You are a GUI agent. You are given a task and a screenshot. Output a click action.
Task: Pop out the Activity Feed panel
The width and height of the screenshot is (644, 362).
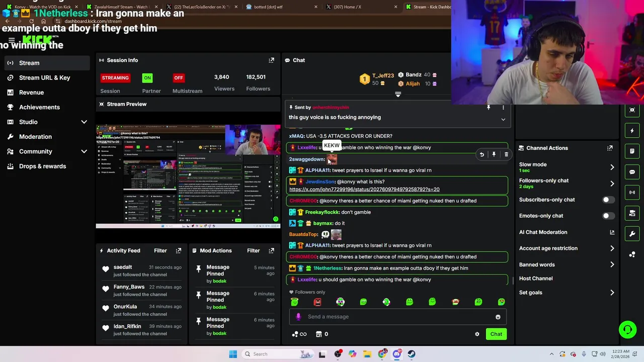coord(178,250)
